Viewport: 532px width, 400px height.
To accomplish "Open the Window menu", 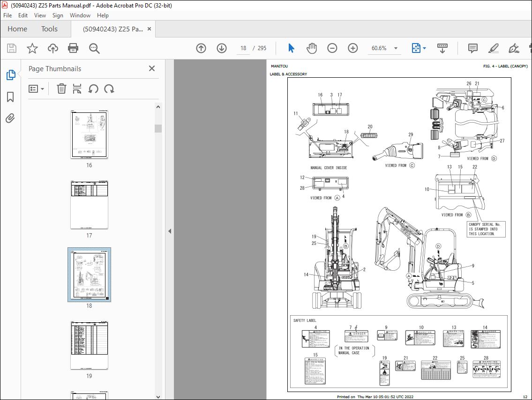I will tap(80, 15).
